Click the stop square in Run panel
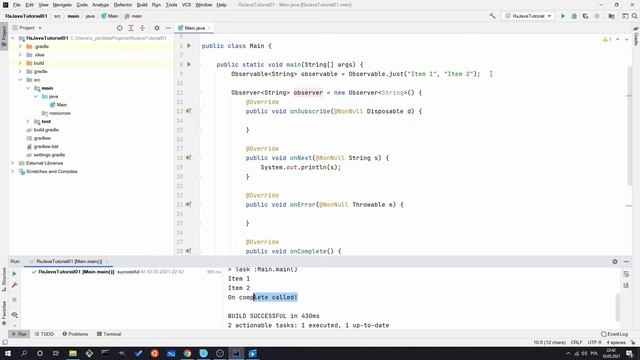Screen dimensions: 640x360 click(14, 300)
